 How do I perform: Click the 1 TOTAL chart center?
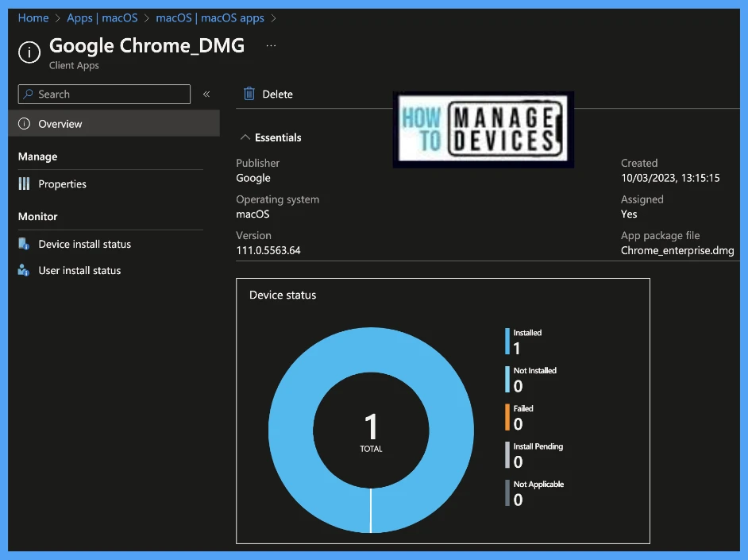[x=371, y=431]
